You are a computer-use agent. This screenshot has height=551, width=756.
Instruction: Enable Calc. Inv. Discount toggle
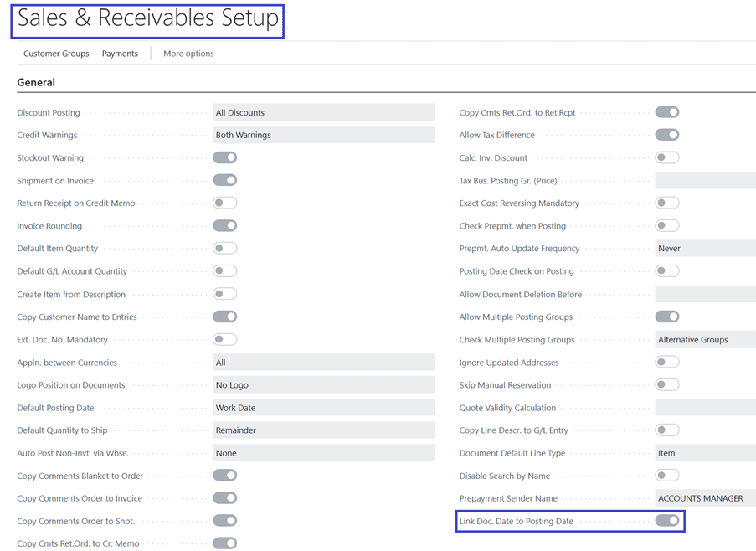[666, 157]
